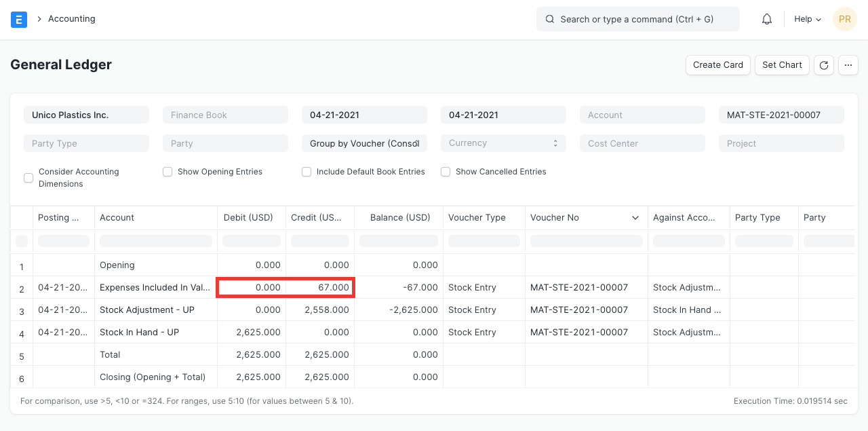
Task: Open the Group by Voucher dropdown
Action: [x=364, y=143]
